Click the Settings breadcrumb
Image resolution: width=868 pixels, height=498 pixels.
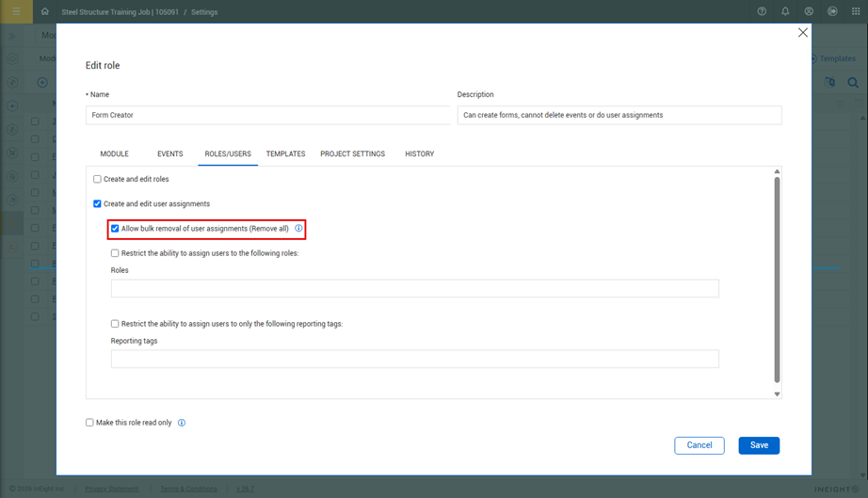pos(204,12)
